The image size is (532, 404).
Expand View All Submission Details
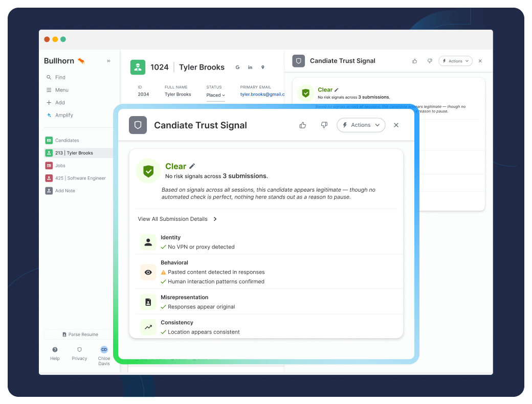click(178, 219)
